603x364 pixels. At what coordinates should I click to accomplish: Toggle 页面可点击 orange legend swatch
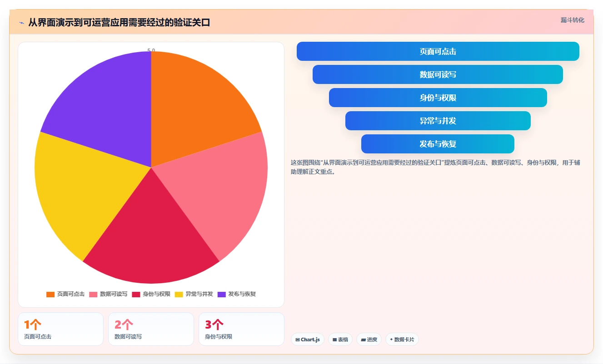coord(50,294)
